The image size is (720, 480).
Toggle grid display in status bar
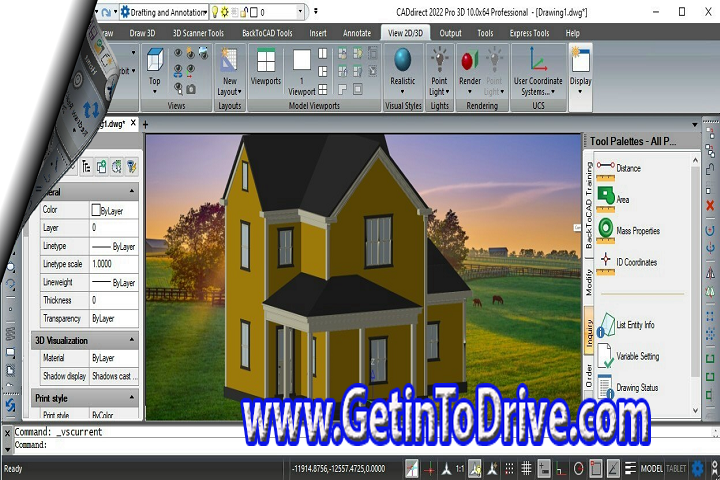(526, 469)
